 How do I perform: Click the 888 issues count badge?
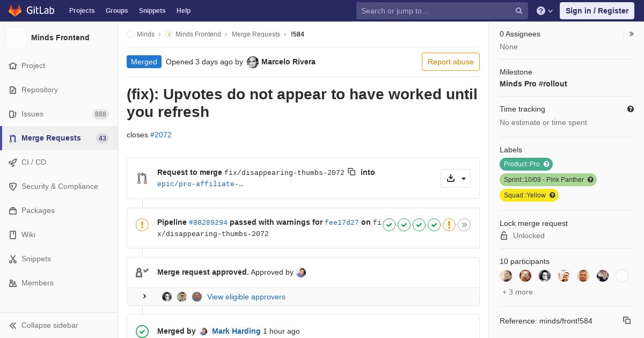coord(100,114)
